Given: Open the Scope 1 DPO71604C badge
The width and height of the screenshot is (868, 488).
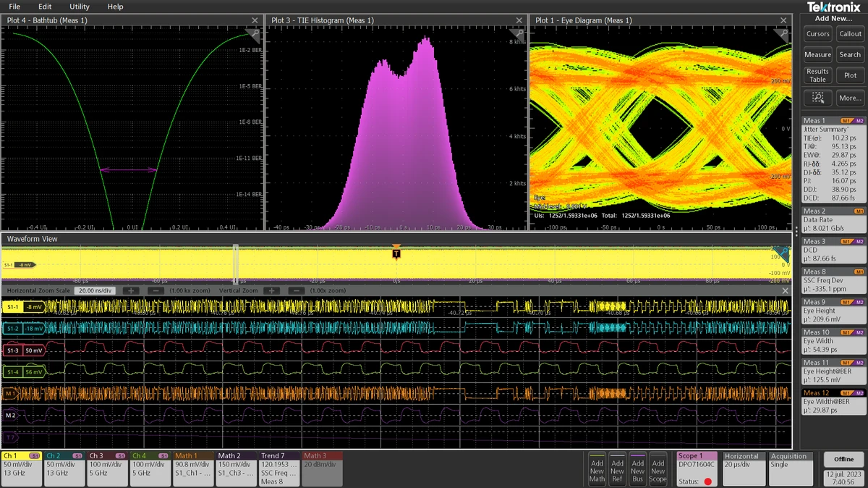Looking at the screenshot, I should [x=697, y=468].
